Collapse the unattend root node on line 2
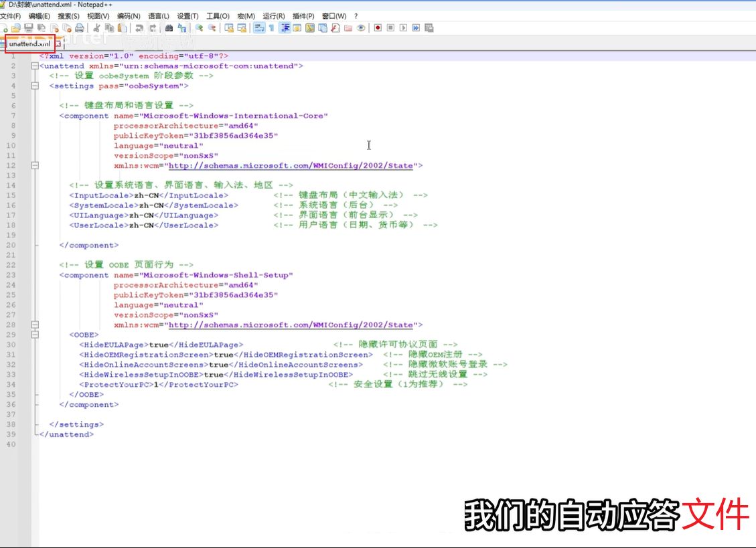 coord(34,66)
